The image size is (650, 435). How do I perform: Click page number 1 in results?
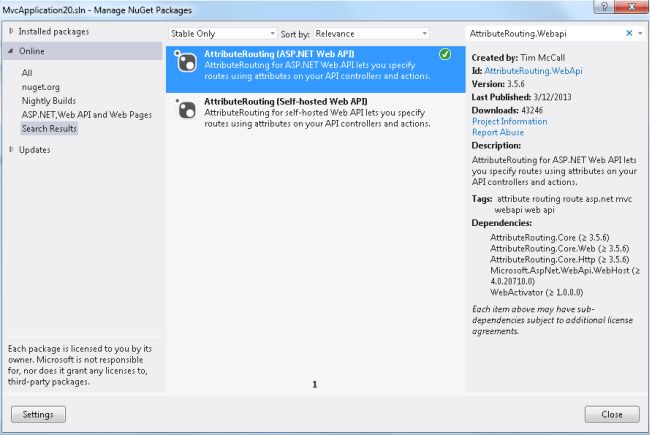tap(315, 384)
